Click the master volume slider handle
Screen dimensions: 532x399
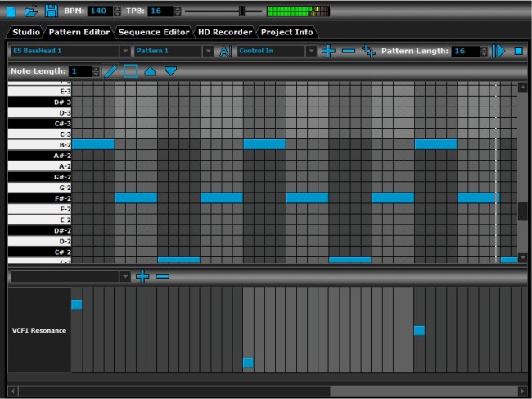pyautogui.click(x=241, y=11)
